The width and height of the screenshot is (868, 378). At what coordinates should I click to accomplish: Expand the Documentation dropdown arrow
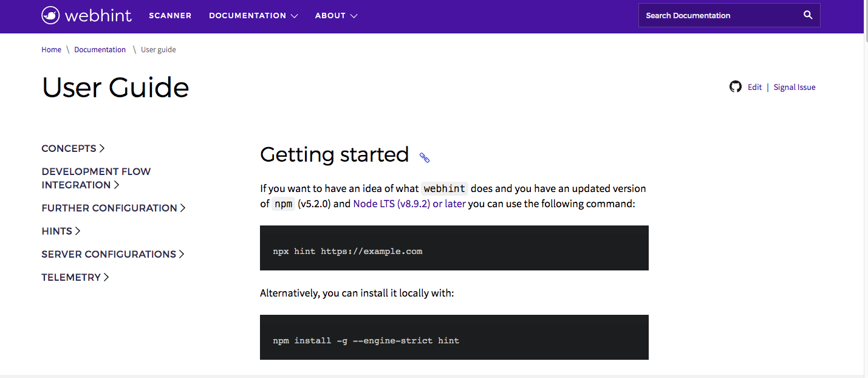click(x=296, y=16)
